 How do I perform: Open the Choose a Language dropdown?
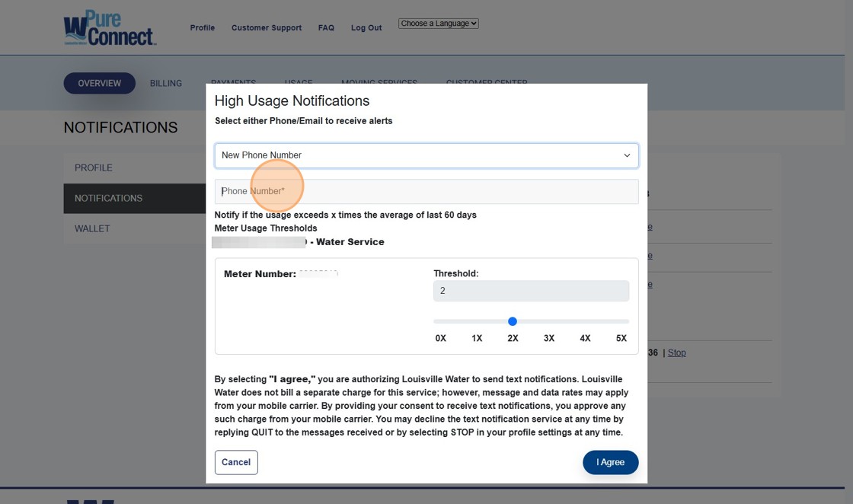tap(439, 24)
